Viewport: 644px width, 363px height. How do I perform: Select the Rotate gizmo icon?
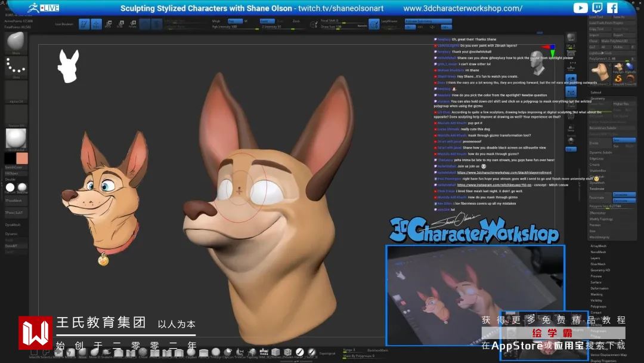132,24
